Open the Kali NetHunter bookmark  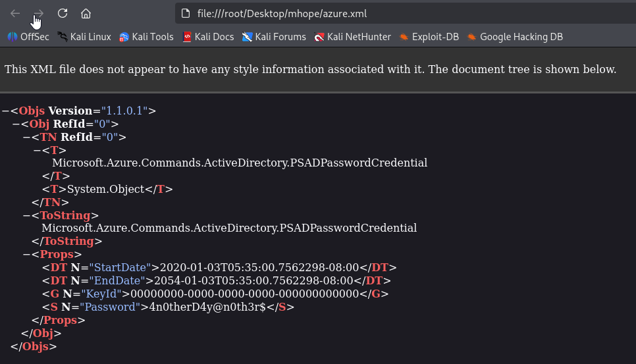coord(352,37)
